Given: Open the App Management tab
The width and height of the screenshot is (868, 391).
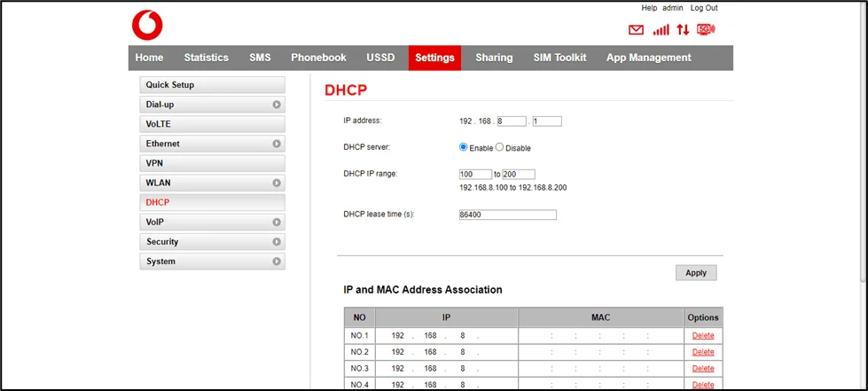Looking at the screenshot, I should 649,58.
